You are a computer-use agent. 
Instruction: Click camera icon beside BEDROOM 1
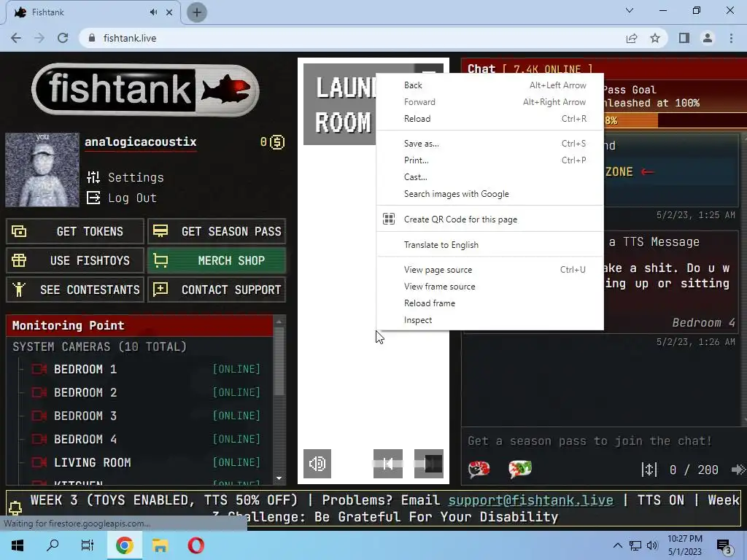pos(39,369)
